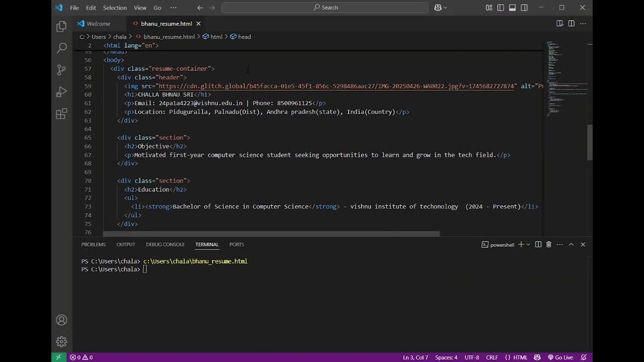
Task: Go forward with the navigation arrow
Action: coord(212,8)
